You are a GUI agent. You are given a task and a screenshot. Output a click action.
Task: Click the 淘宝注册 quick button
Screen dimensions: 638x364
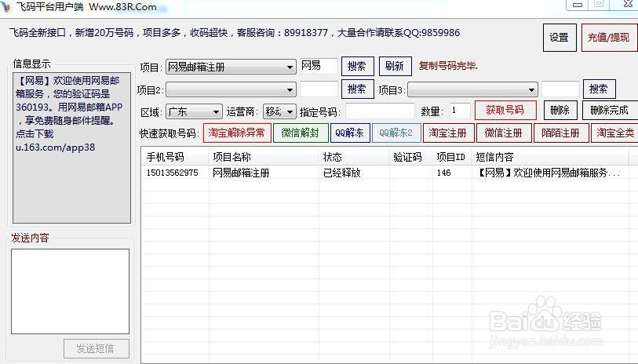pos(448,133)
